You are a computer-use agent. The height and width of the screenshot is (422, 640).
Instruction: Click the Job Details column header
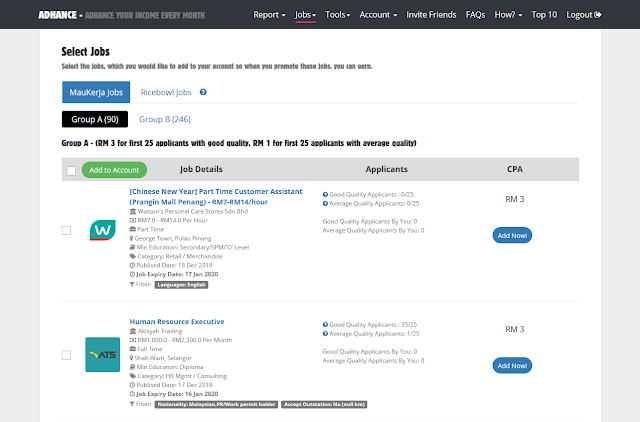(201, 169)
